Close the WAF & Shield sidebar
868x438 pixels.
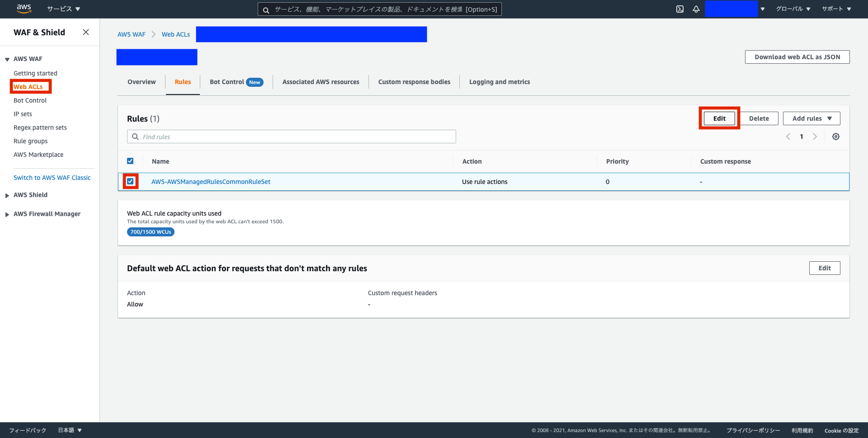pos(86,32)
